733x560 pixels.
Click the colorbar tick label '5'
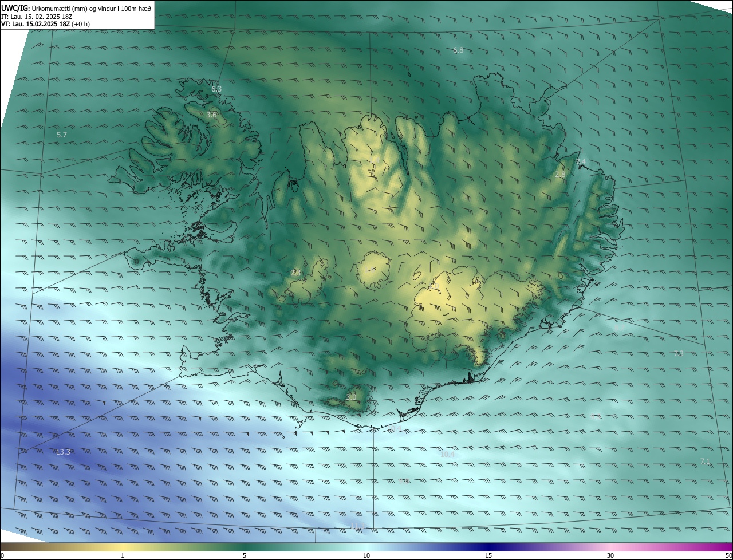(245, 555)
